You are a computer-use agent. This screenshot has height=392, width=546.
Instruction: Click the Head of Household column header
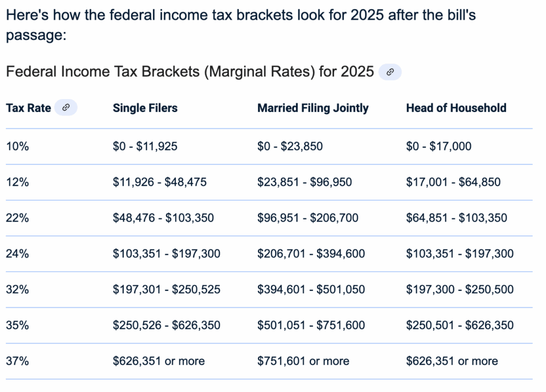click(456, 108)
